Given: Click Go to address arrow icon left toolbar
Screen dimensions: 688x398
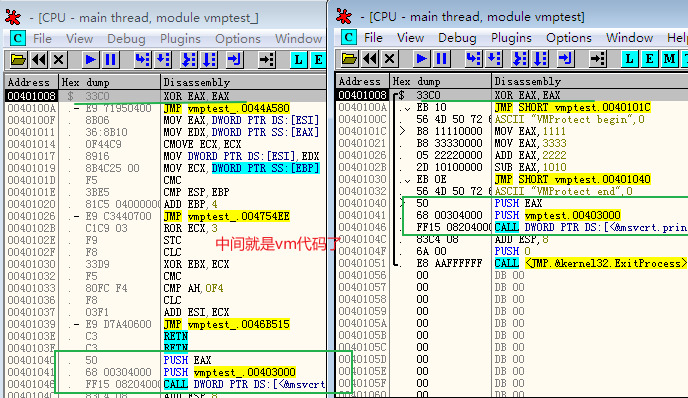Looking at the screenshot, I should (x=267, y=60).
